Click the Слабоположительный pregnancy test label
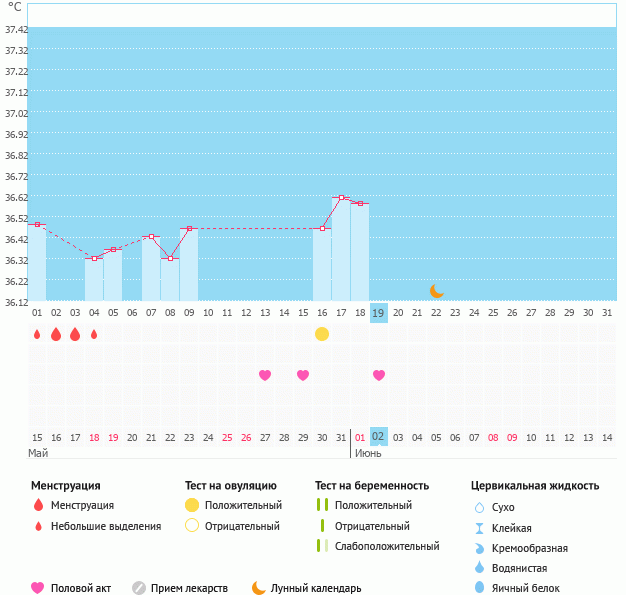 [x=387, y=546]
